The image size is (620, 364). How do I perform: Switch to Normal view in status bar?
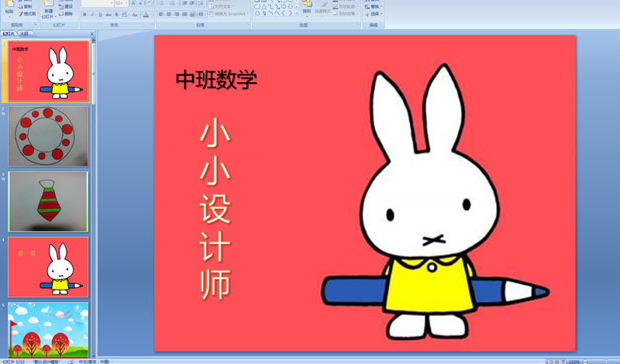point(550,362)
